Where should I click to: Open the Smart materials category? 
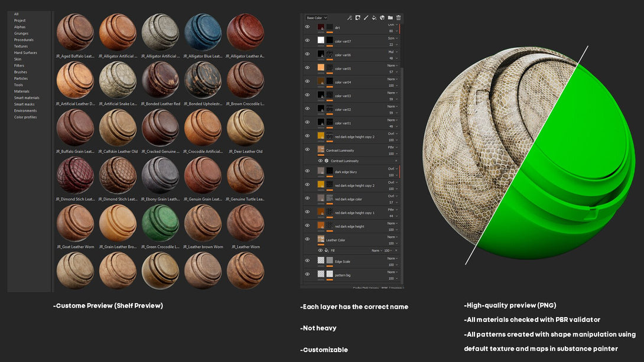tap(27, 97)
